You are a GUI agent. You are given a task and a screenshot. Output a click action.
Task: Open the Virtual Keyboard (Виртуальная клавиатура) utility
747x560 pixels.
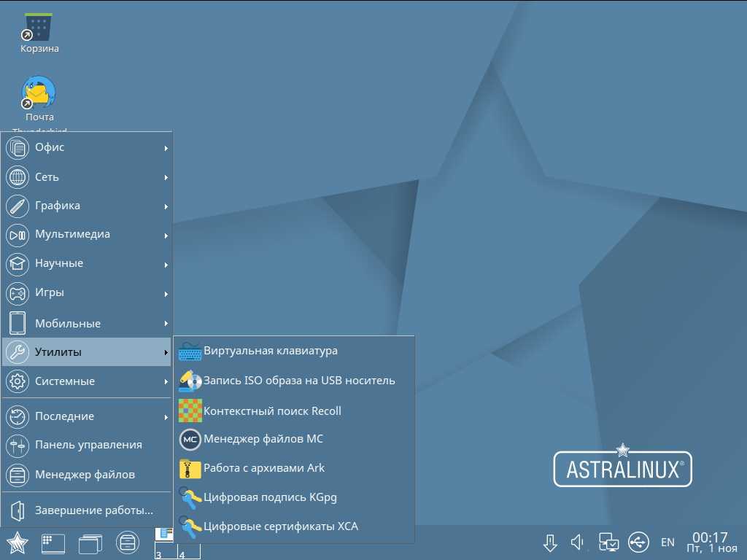(270, 351)
